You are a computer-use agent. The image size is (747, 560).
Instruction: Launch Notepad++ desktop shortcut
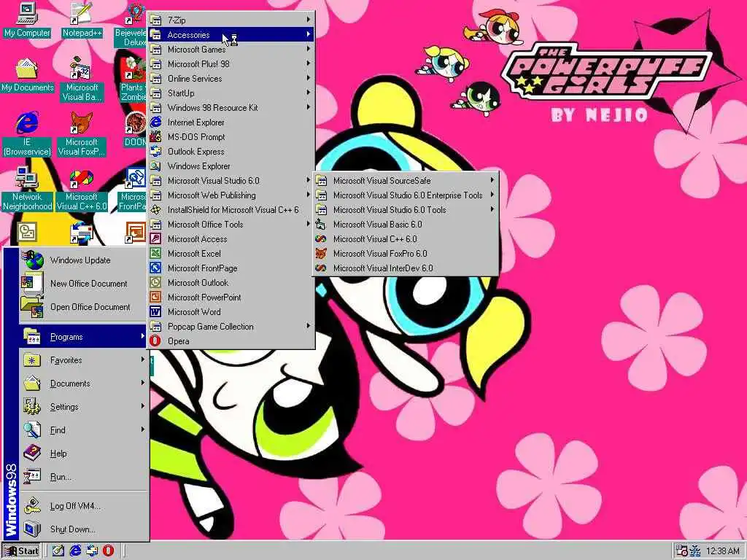coord(82,20)
